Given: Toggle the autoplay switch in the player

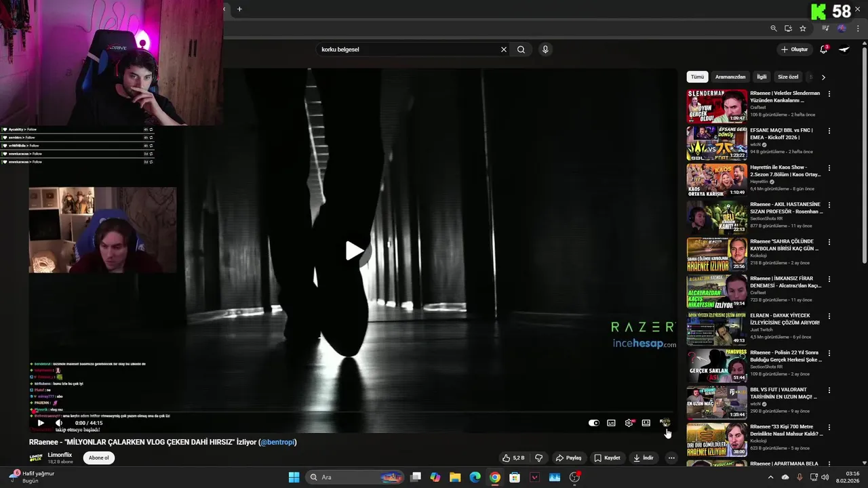Looking at the screenshot, I should click(594, 423).
